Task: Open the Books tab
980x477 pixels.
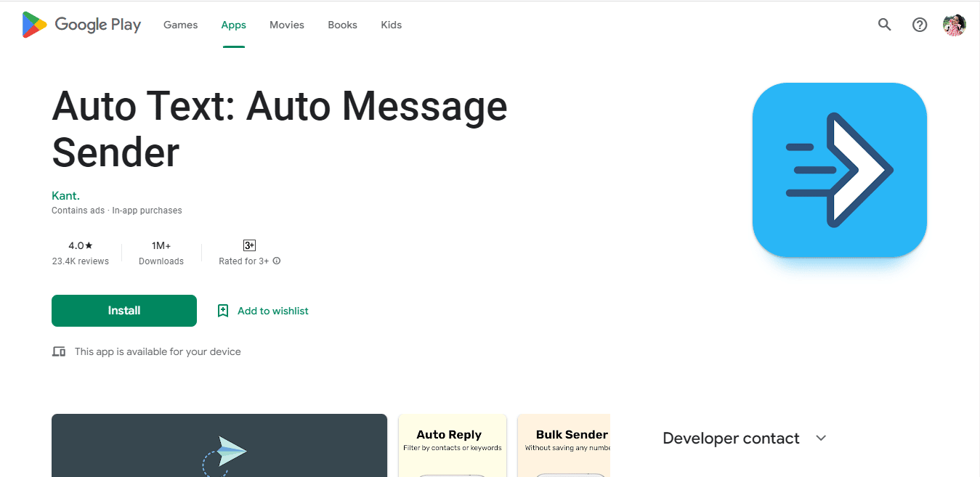Action: tap(342, 25)
